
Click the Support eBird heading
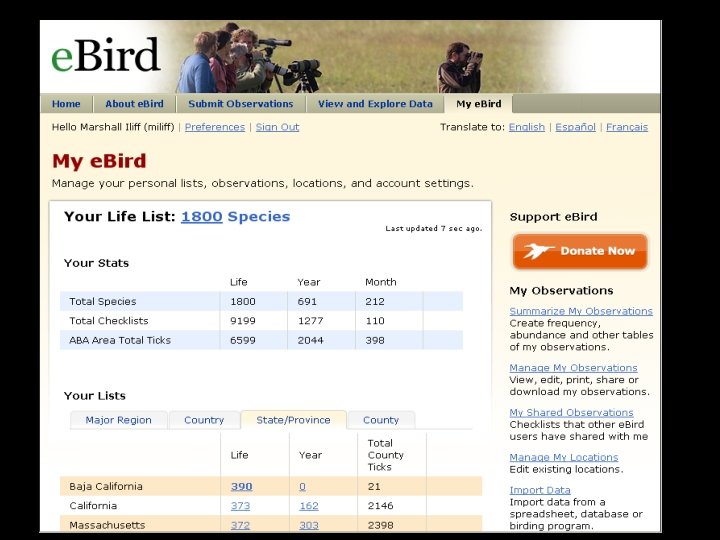coord(553,217)
